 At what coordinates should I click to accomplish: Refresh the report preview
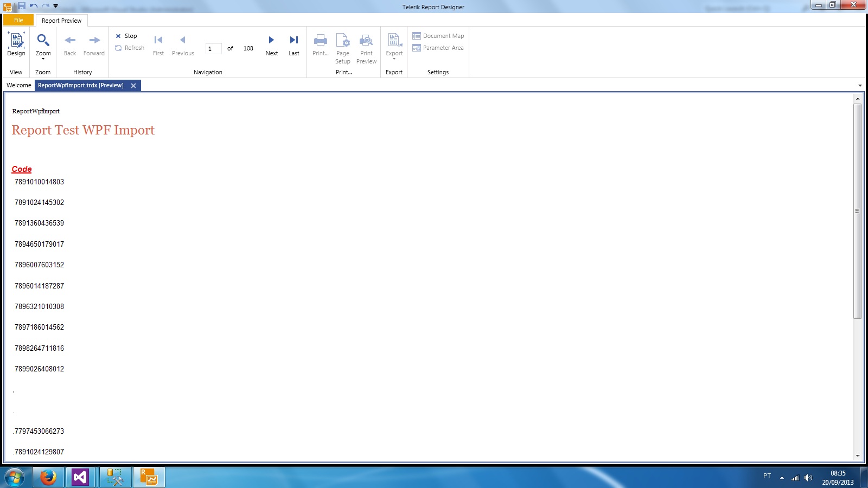[130, 48]
